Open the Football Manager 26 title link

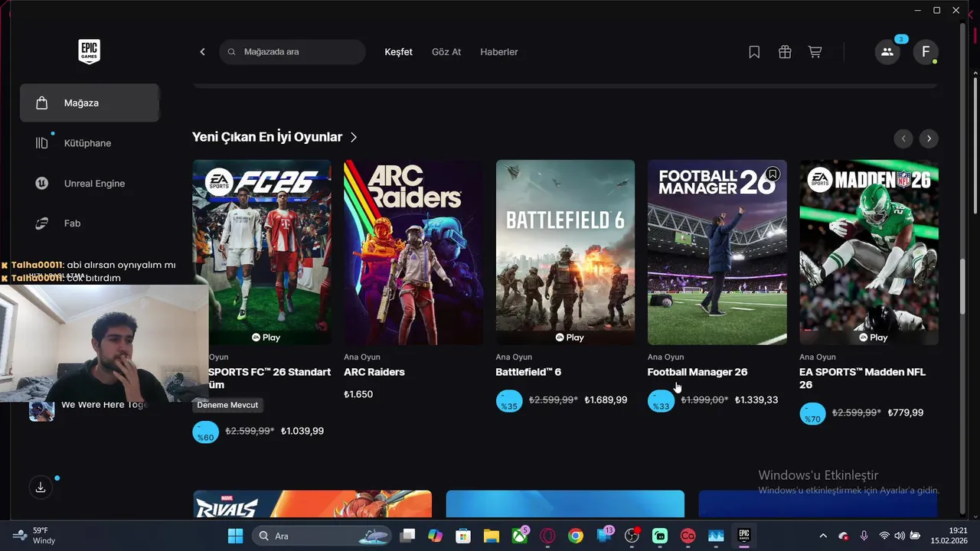pyautogui.click(x=697, y=372)
